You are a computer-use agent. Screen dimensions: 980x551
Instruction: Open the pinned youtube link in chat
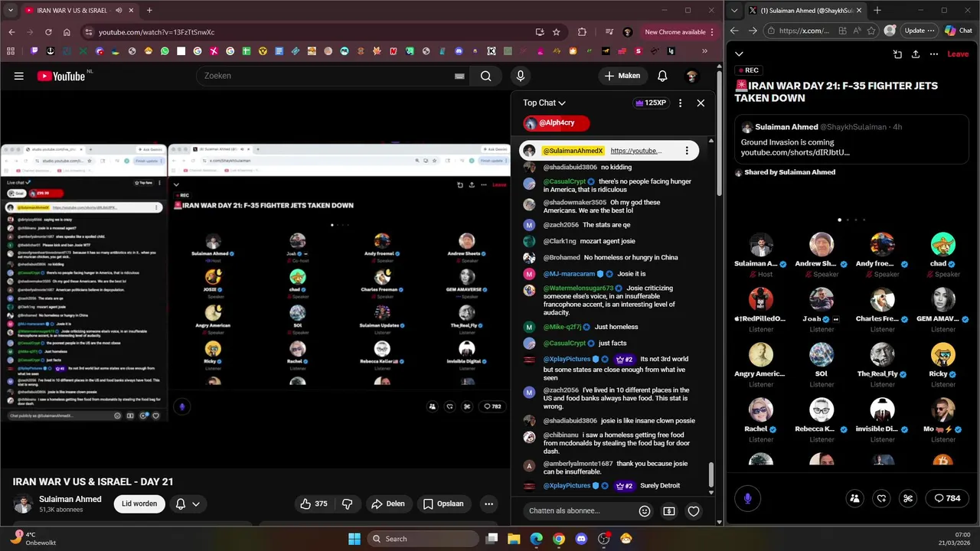tap(635, 151)
